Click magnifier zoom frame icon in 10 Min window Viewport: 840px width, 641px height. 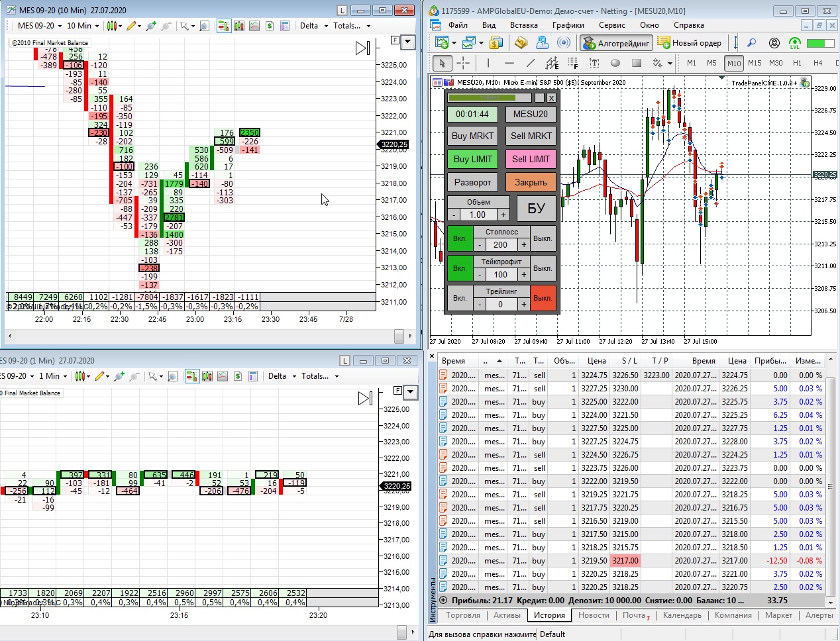click(204, 26)
